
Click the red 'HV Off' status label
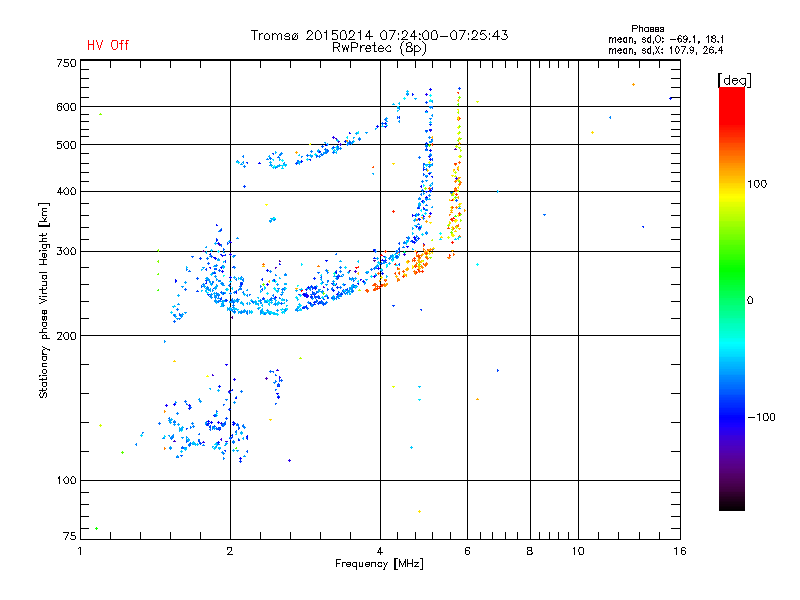pyautogui.click(x=108, y=45)
